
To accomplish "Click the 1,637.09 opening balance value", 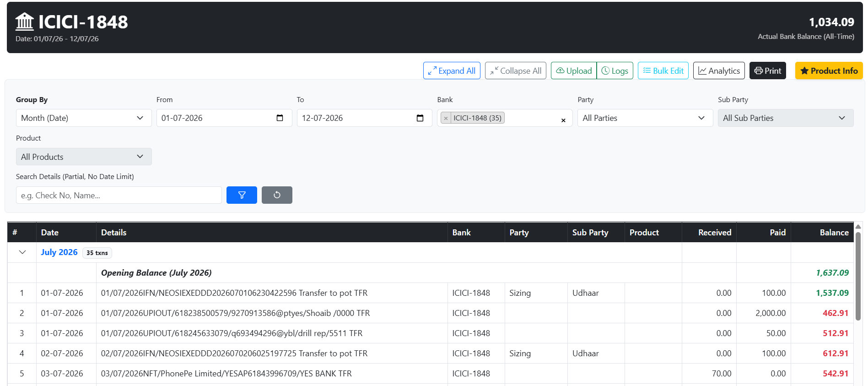I will coord(832,273).
